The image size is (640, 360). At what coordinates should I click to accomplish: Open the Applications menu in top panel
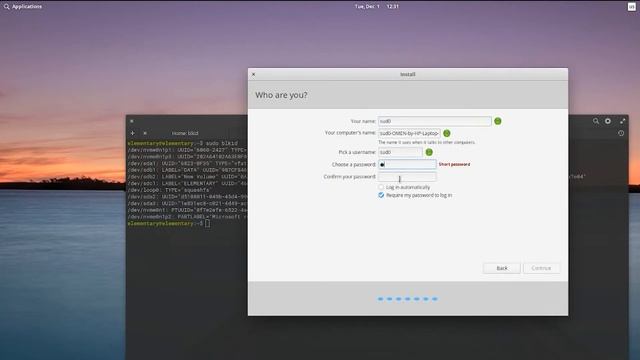pyautogui.click(x=23, y=7)
